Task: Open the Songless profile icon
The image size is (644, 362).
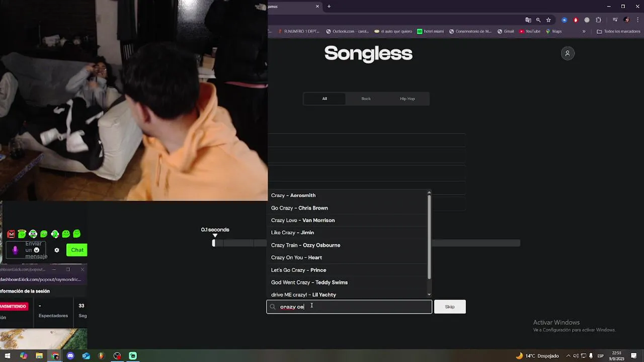Action: coord(568,53)
